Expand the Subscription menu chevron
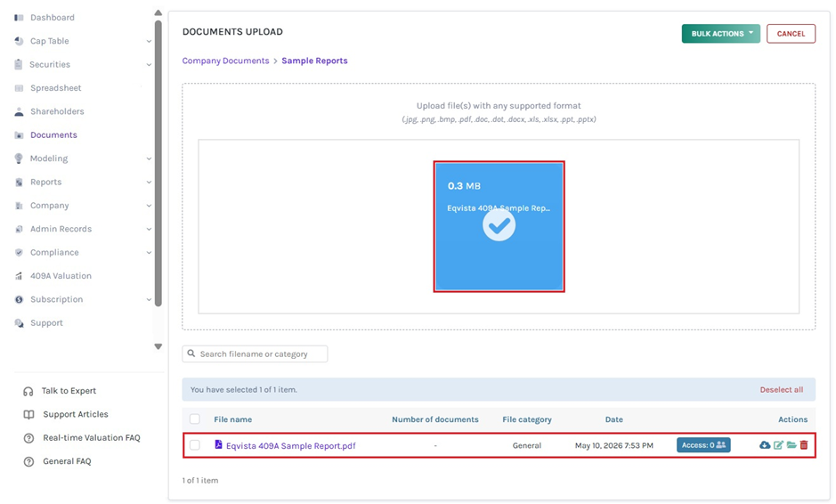The image size is (836, 504). (x=149, y=299)
